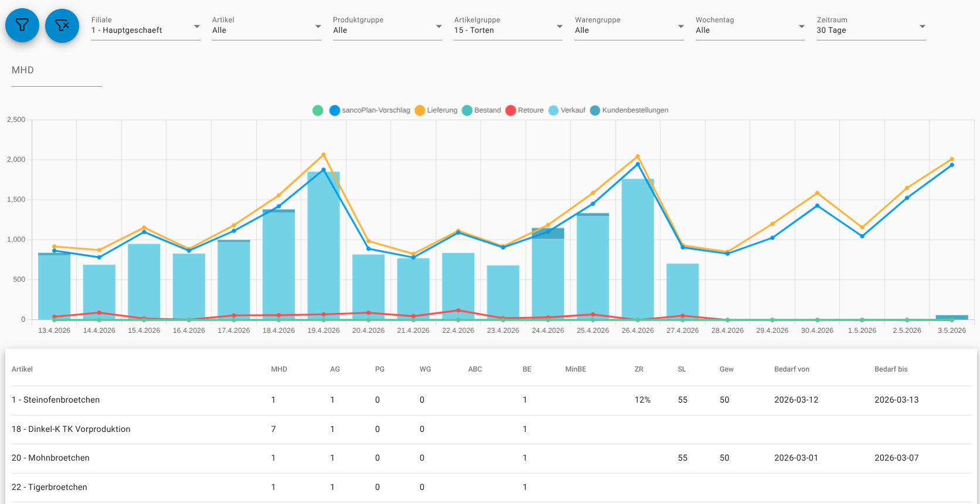Open the Wochentag dropdown
The width and height of the screenshot is (980, 504).
pyautogui.click(x=750, y=27)
